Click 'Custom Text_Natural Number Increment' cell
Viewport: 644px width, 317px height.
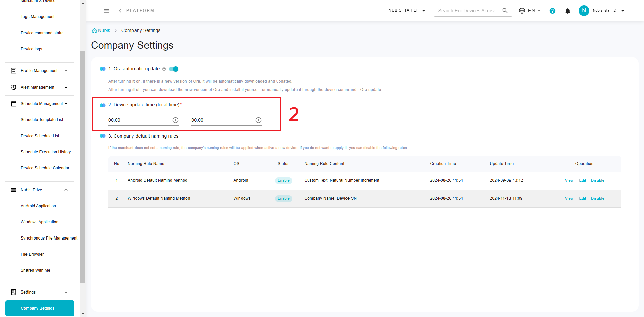coord(342,180)
